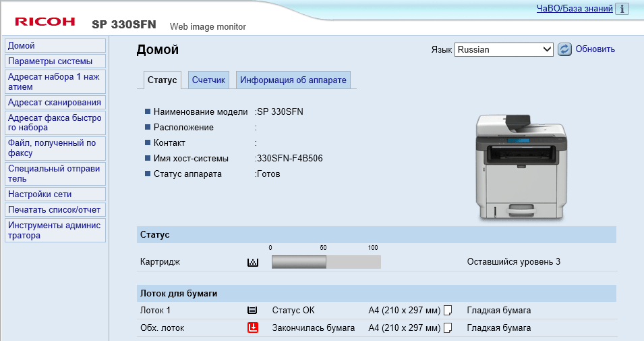Click the cartridge toner level bar
The height and width of the screenshot is (341, 644).
326,262
